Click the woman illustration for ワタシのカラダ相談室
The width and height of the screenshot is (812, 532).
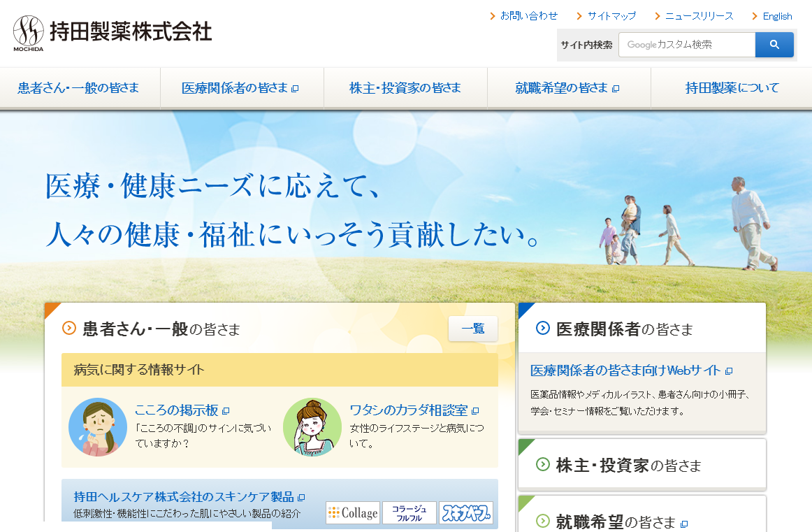pyautogui.click(x=312, y=427)
